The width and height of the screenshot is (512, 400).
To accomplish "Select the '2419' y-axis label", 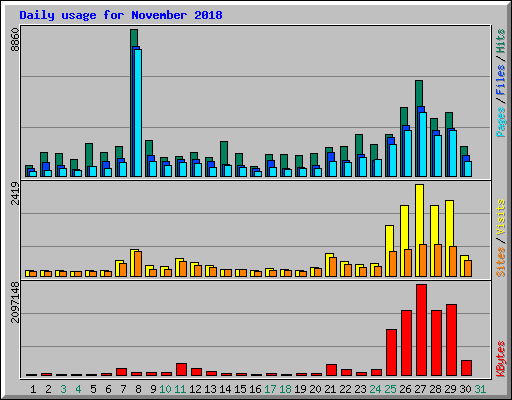I will (x=15, y=193).
